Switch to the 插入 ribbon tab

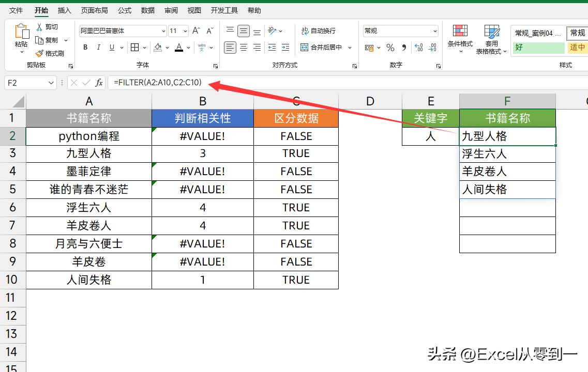tap(65, 10)
